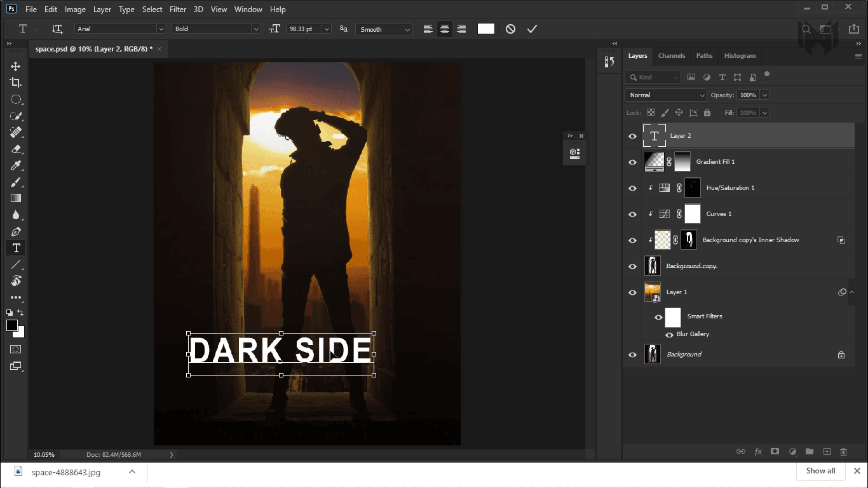Image resolution: width=868 pixels, height=488 pixels.
Task: Click the Change Screen Mode icon
Action: tap(16, 366)
